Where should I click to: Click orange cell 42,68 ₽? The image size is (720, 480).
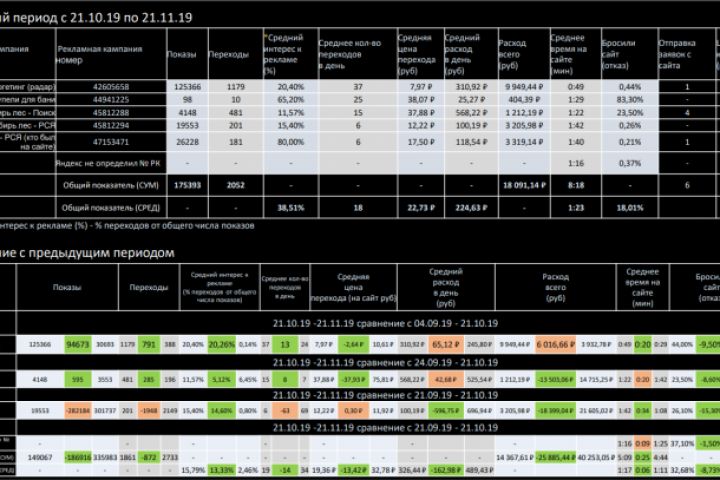pyautogui.click(x=446, y=379)
